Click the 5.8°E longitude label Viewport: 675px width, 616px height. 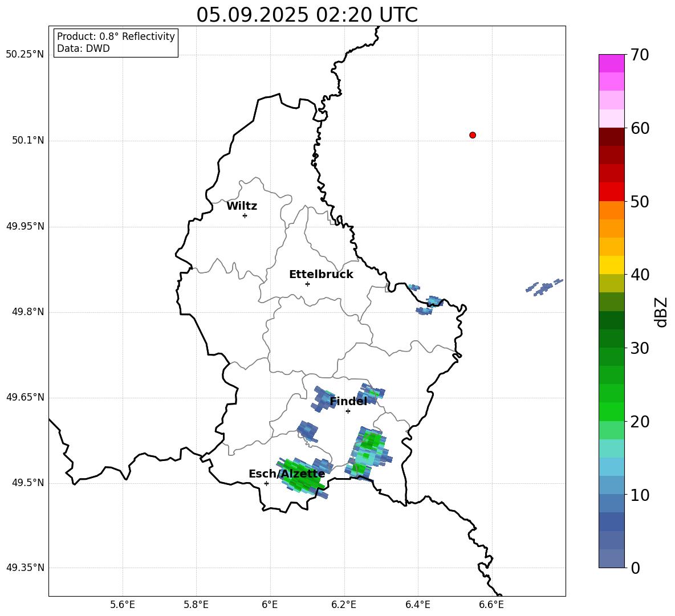(196, 605)
